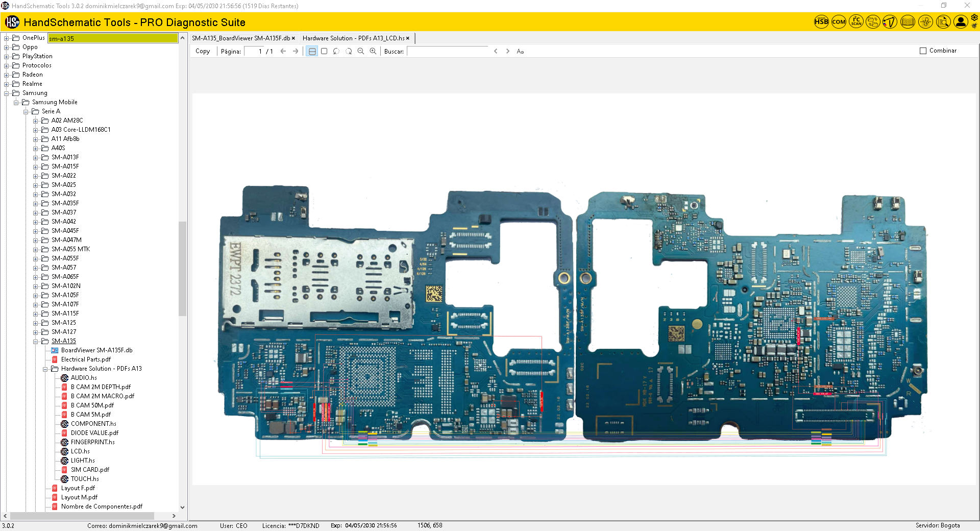Viewport: 980px width, 531px height.
Task: Click the Copy button
Action: coord(203,51)
